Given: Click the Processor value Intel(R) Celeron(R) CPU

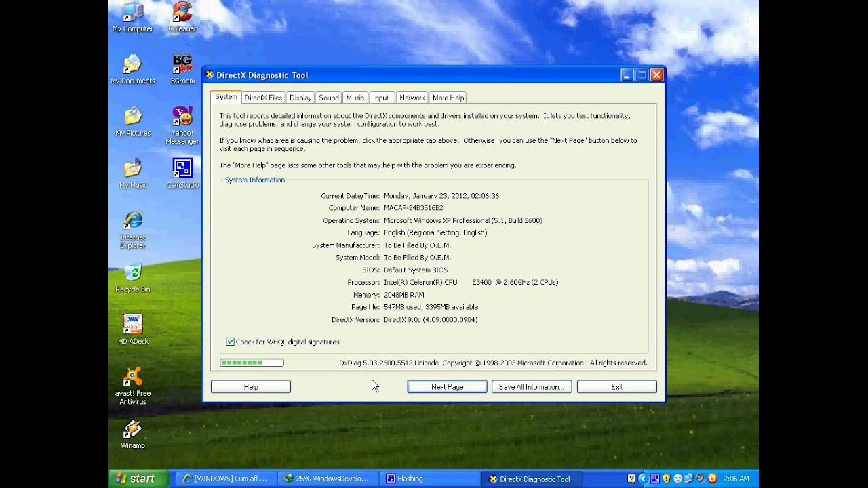Looking at the screenshot, I should (471, 282).
